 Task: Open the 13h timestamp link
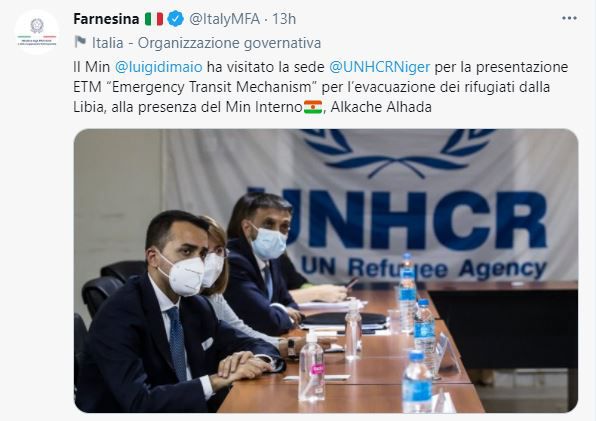[x=284, y=19]
